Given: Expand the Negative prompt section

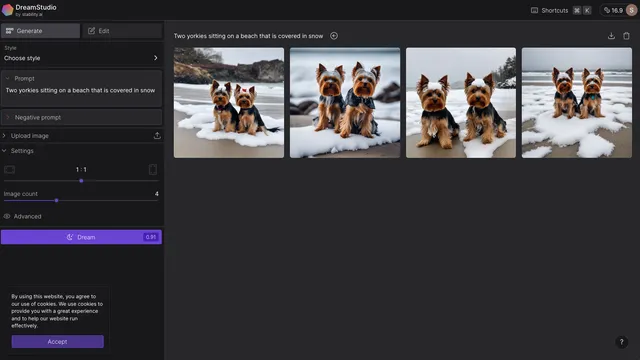Looking at the screenshot, I should click(81, 117).
